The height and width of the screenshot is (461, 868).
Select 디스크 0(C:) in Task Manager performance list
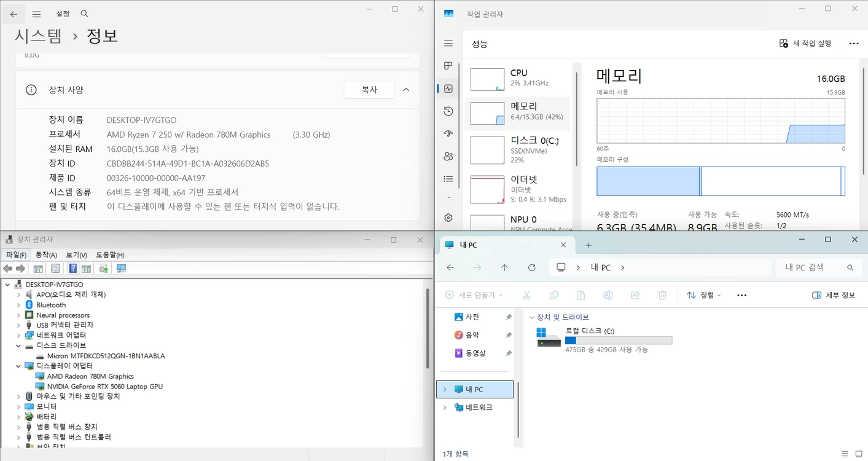click(517, 149)
